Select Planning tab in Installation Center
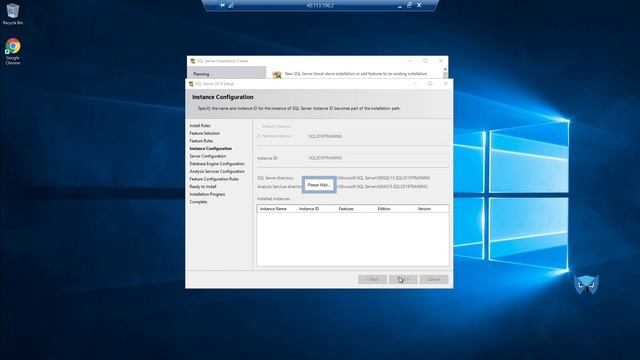 pyautogui.click(x=227, y=74)
